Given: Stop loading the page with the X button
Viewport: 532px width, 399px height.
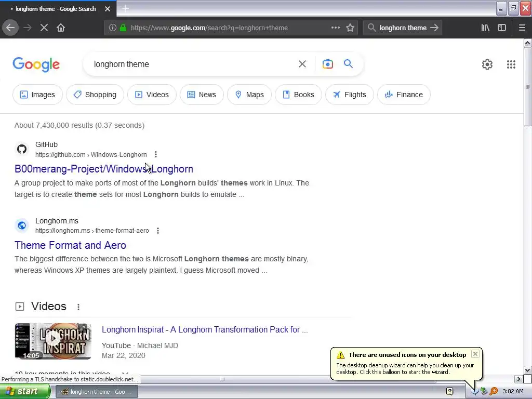Looking at the screenshot, I should 44,28.
